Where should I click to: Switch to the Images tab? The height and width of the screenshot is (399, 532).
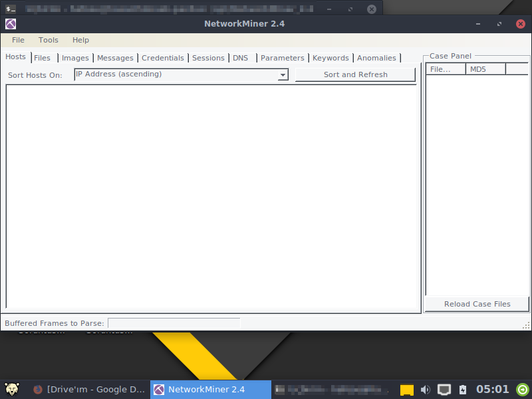coord(75,58)
